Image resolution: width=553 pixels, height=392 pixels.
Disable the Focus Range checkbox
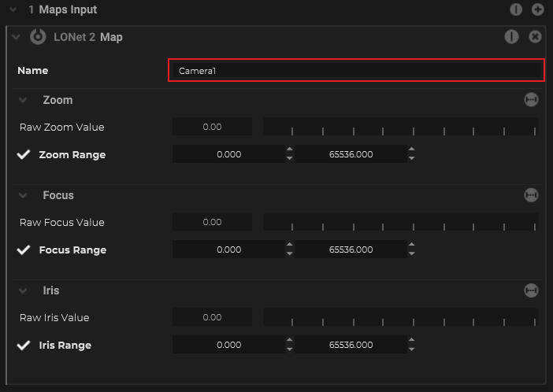24,250
